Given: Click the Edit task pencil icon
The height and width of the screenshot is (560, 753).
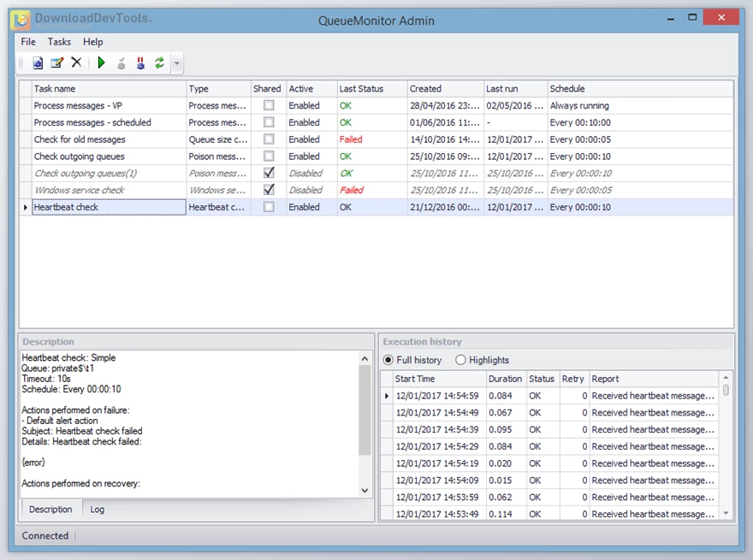Looking at the screenshot, I should pyautogui.click(x=56, y=63).
